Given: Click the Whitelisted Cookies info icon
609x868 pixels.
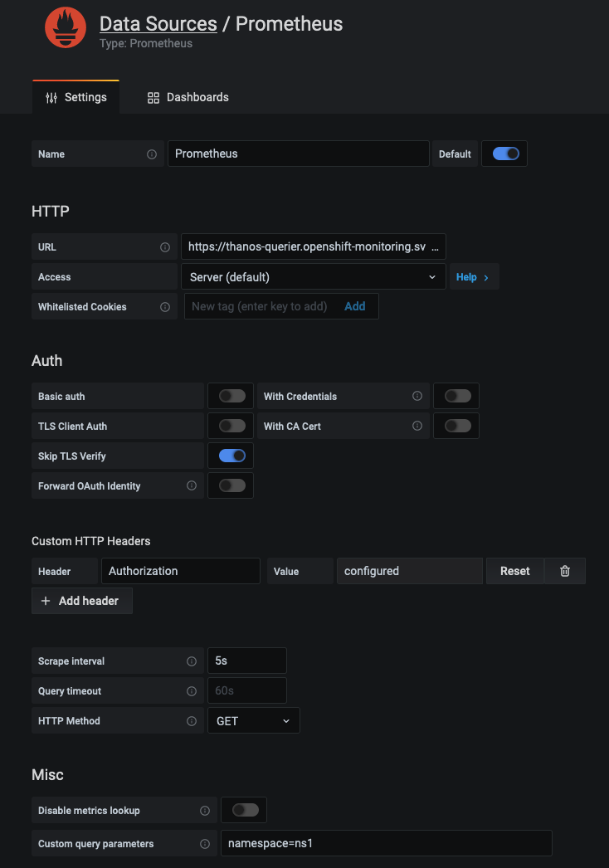Looking at the screenshot, I should point(165,307).
